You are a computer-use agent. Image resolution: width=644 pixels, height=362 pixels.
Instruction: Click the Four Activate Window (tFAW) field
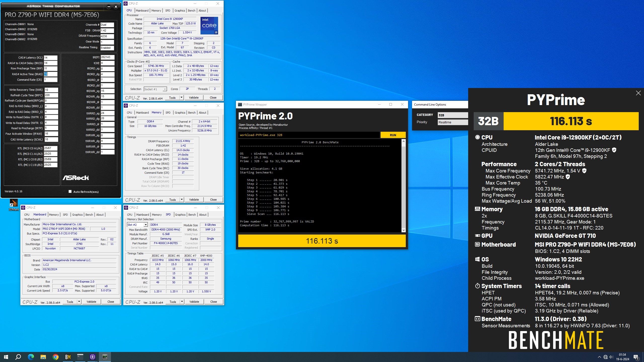tap(51, 134)
